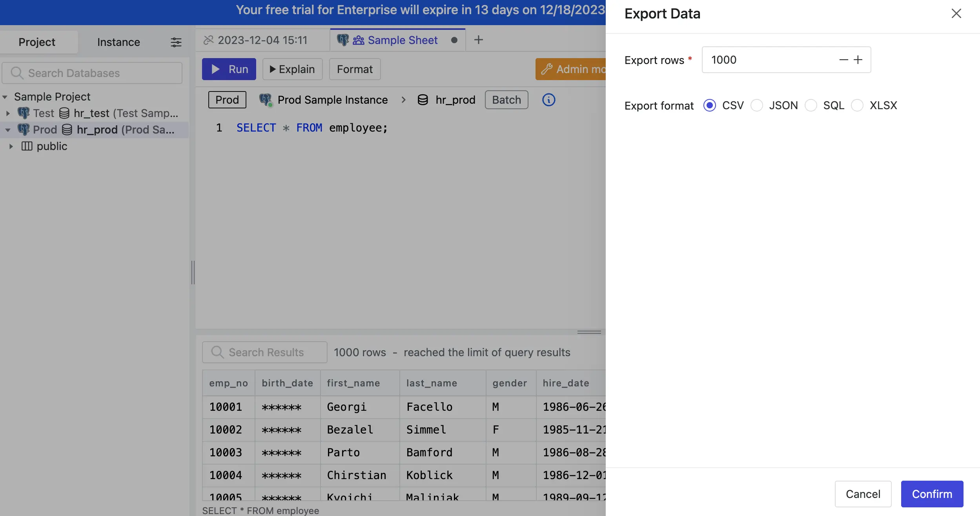980x516 pixels.
Task: Close the Export Data panel
Action: pos(956,13)
